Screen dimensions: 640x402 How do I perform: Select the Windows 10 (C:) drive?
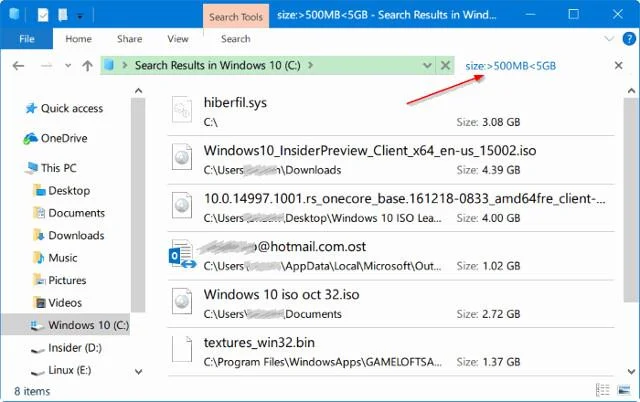[65, 325]
